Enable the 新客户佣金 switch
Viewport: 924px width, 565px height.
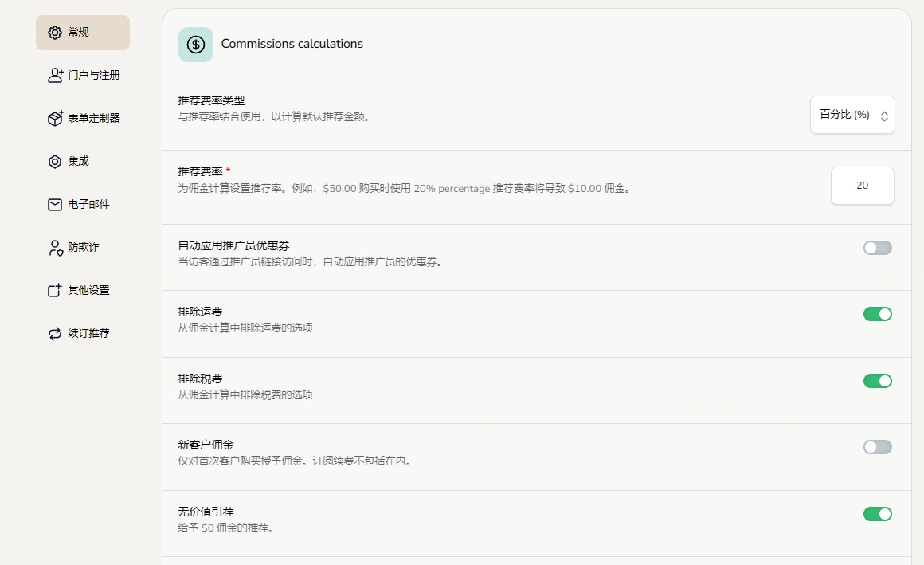(878, 447)
